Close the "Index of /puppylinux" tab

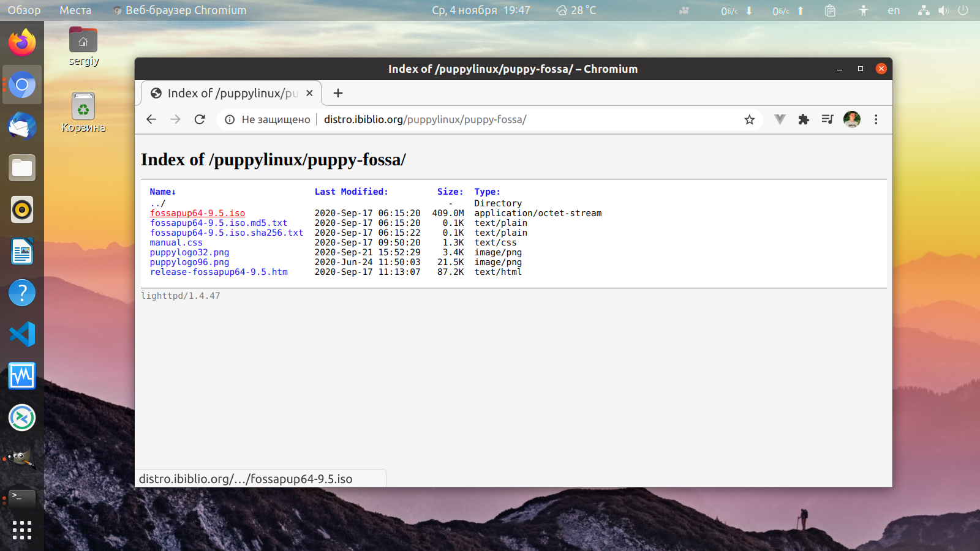pos(309,93)
